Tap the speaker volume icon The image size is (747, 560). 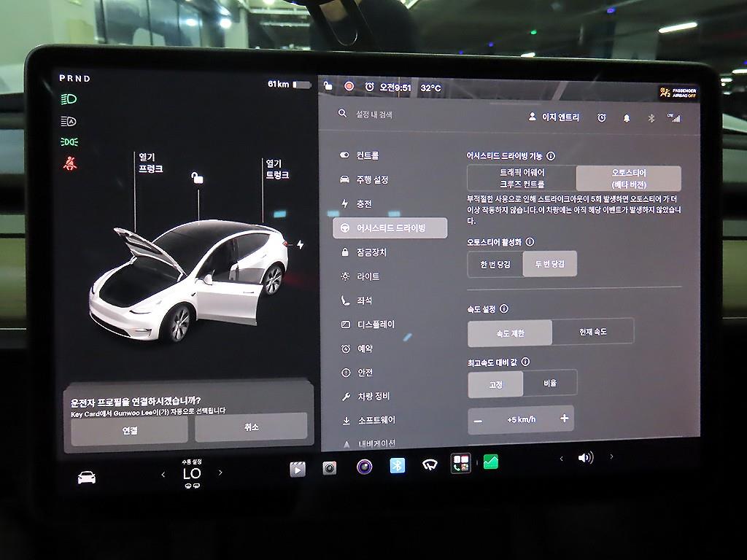586,458
